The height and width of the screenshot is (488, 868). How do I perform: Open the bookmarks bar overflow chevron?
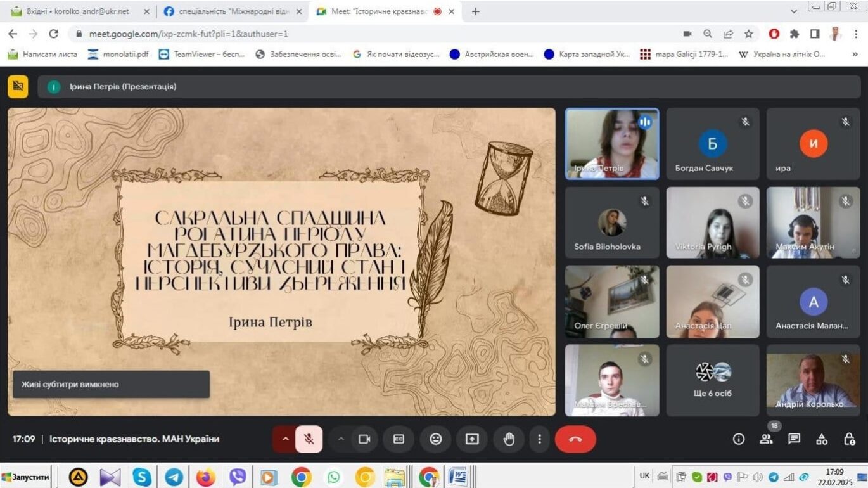pos(855,55)
